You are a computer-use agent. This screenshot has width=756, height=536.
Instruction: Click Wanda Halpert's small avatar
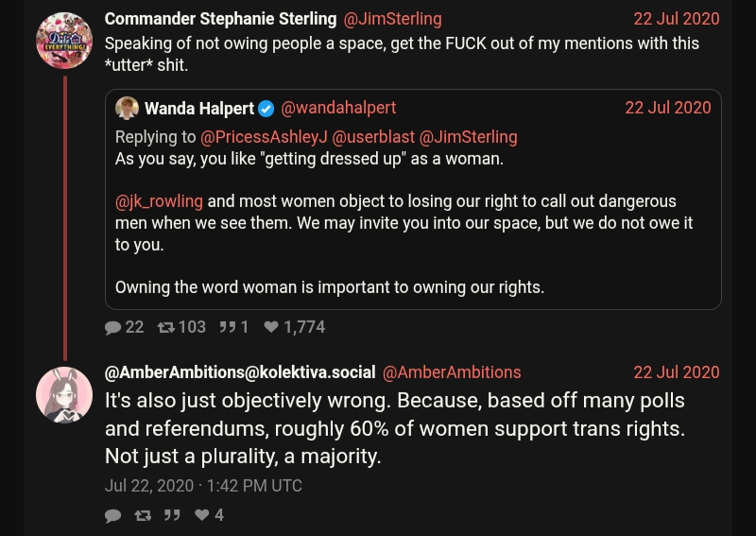[127, 109]
